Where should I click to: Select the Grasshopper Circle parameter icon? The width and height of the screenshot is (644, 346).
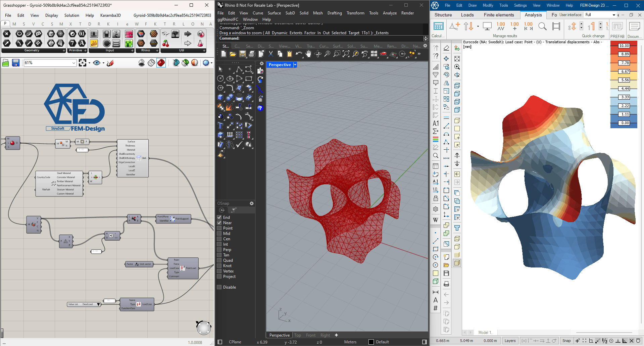pyautogui.click(x=19, y=34)
